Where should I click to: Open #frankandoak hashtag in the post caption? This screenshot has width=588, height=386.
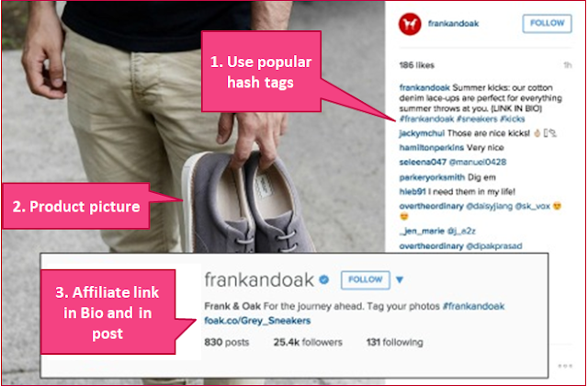[426, 119]
